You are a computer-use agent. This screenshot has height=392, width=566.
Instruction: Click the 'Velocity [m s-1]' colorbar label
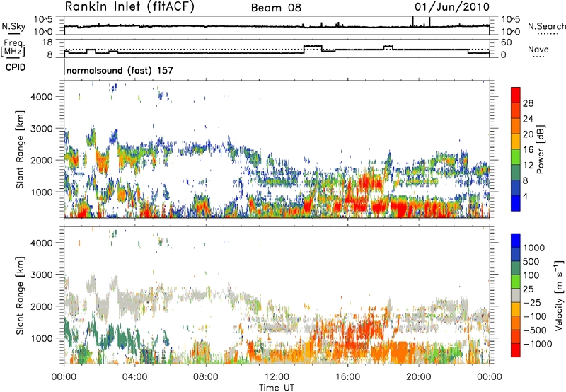[560, 295]
